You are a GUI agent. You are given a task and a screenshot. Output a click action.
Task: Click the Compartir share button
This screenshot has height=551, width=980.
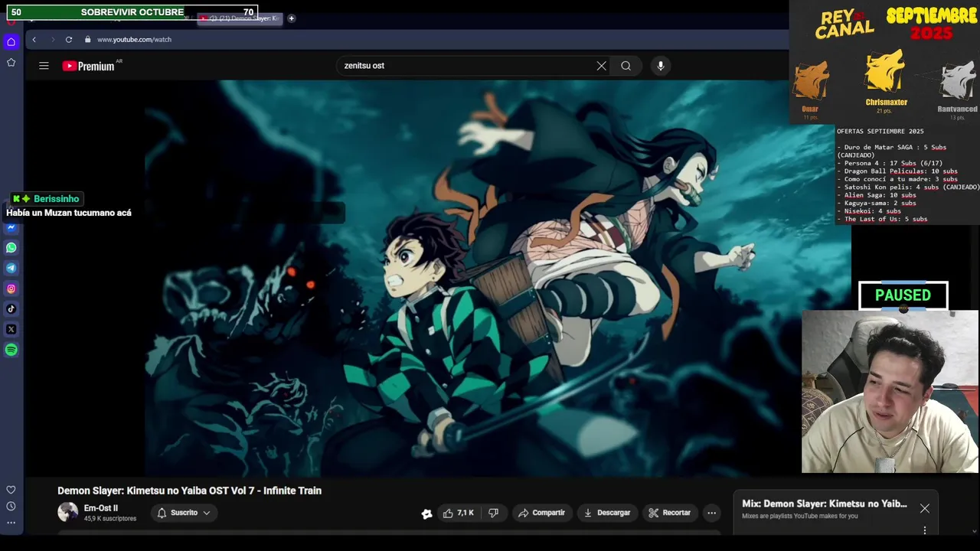541,513
